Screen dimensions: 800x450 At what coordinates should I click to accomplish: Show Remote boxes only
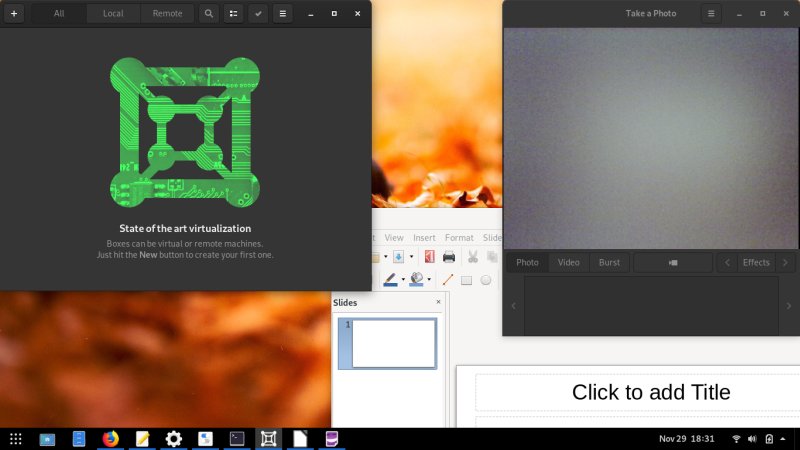coord(167,14)
